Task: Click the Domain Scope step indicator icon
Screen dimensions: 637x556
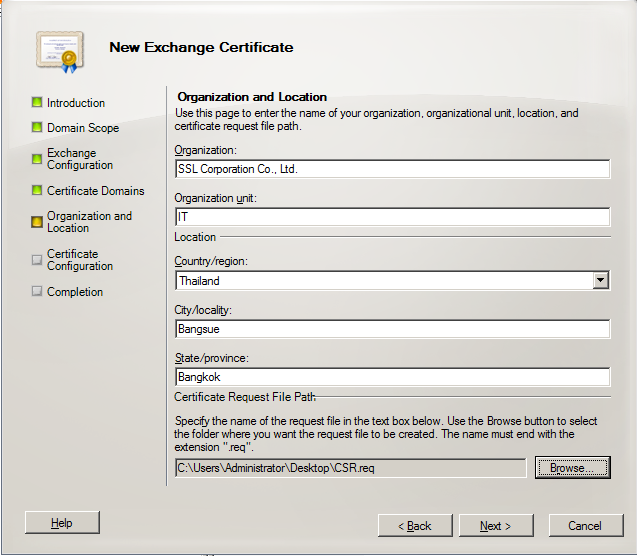Action: coord(37,128)
